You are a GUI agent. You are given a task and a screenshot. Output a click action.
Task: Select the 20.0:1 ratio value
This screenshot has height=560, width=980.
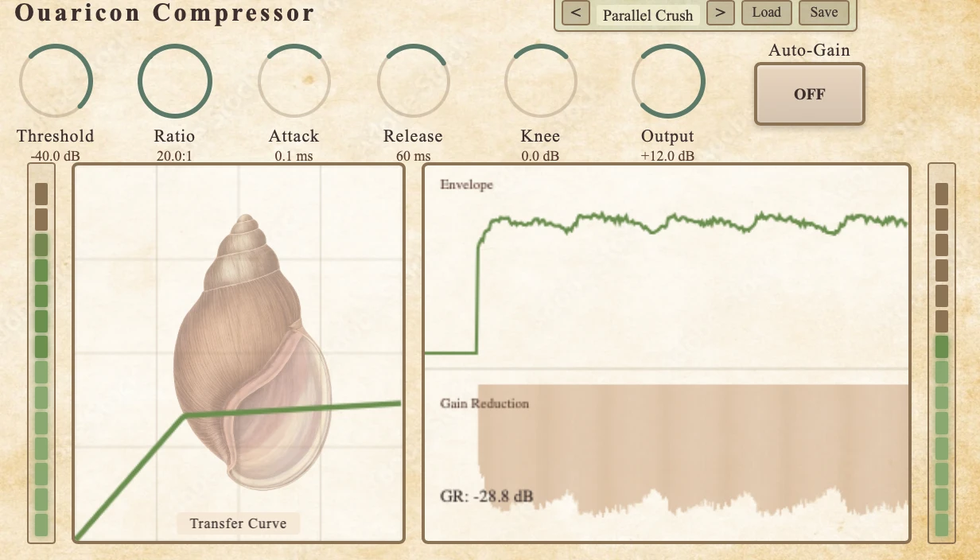(x=174, y=156)
